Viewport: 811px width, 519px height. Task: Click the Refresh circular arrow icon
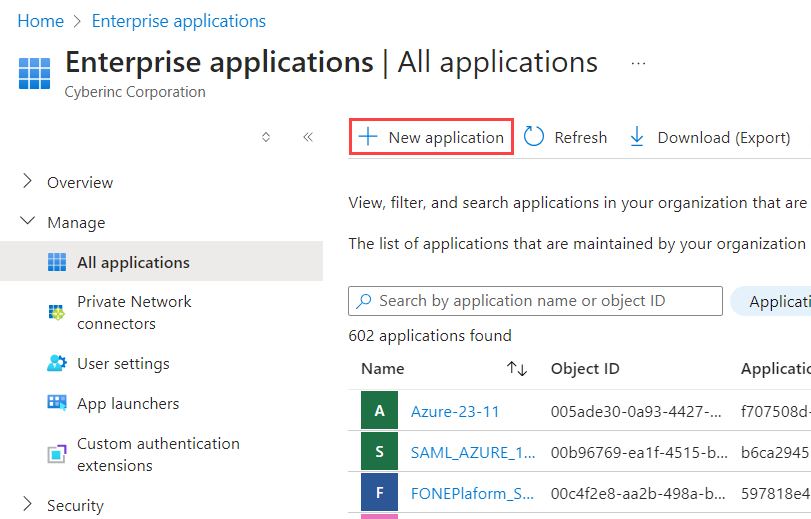(534, 137)
